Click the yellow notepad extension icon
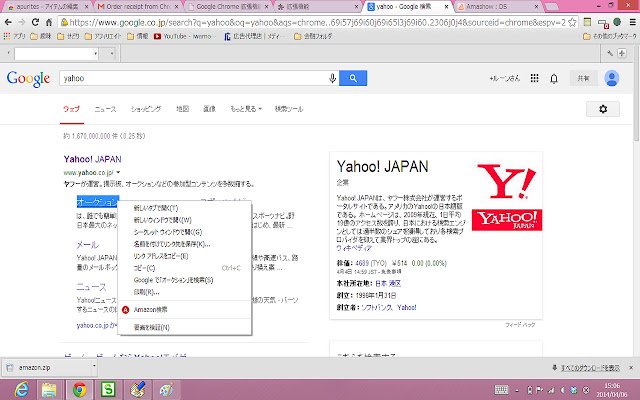Image resolution: width=640 pixels, height=400 pixels. point(587,22)
